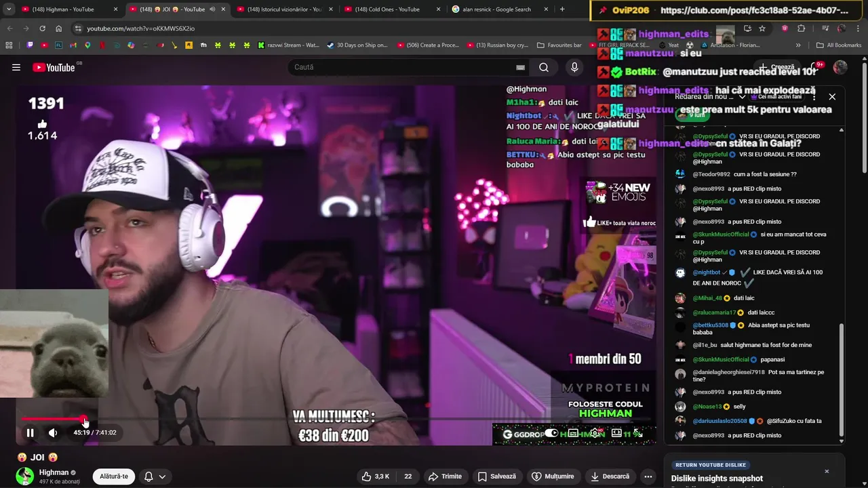This screenshot has height=488, width=868.
Task: Reload the page
Action: (42, 28)
